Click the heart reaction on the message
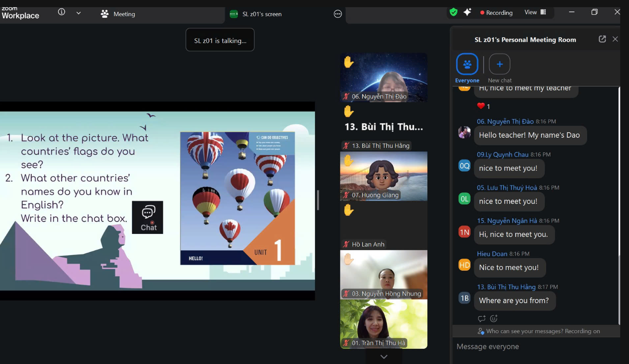The image size is (629, 364). click(483, 106)
